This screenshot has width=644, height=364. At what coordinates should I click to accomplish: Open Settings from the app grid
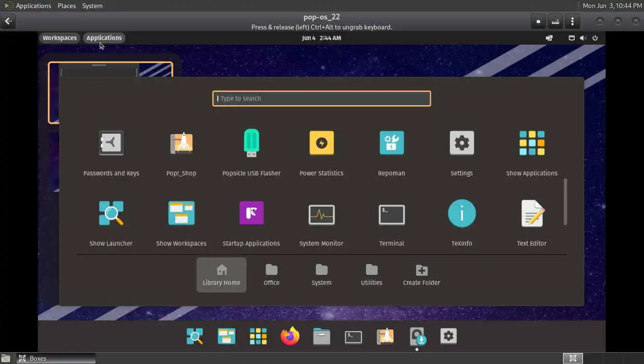coord(462,153)
